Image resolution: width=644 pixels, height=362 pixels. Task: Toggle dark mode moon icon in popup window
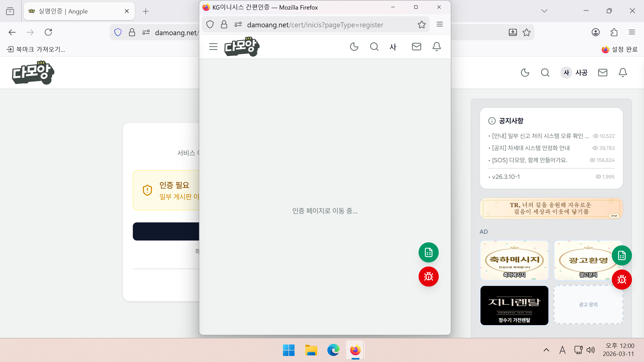(x=354, y=47)
